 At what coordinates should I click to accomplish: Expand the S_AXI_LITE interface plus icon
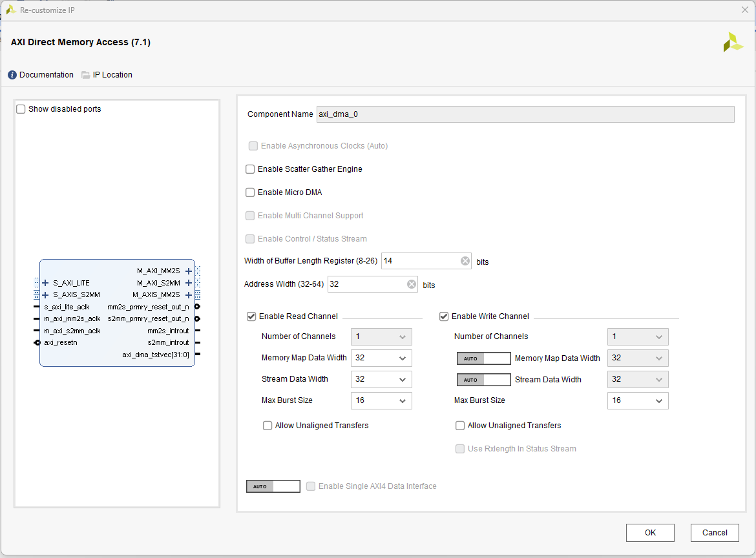(x=45, y=283)
